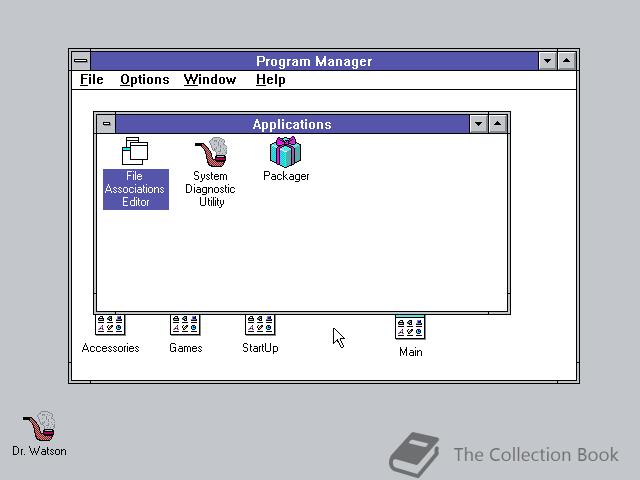
Task: Maximize the Program Manager window
Action: tap(567, 61)
